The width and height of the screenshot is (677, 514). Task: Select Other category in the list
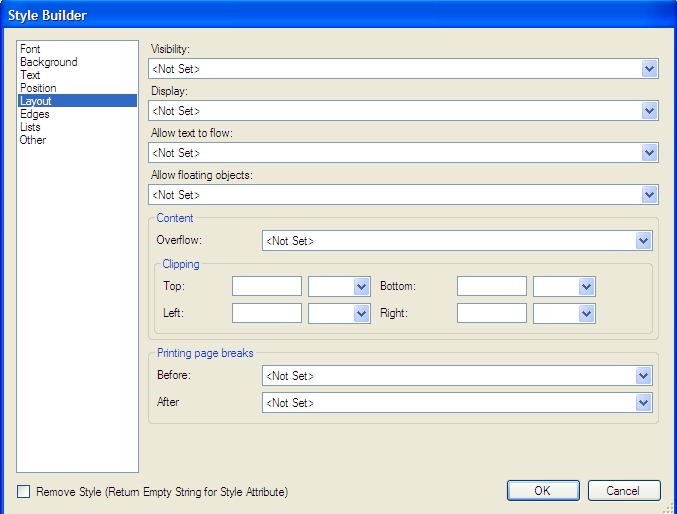click(32, 140)
